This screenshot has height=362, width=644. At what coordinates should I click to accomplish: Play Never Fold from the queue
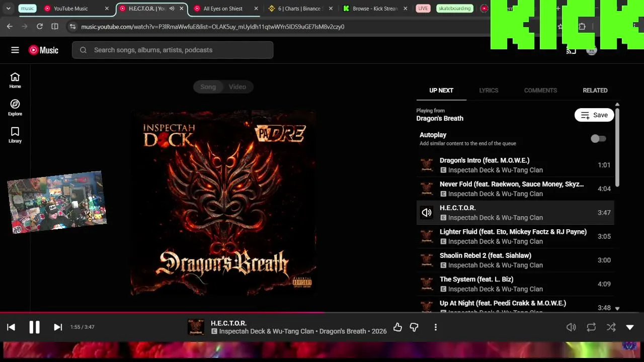(x=515, y=189)
